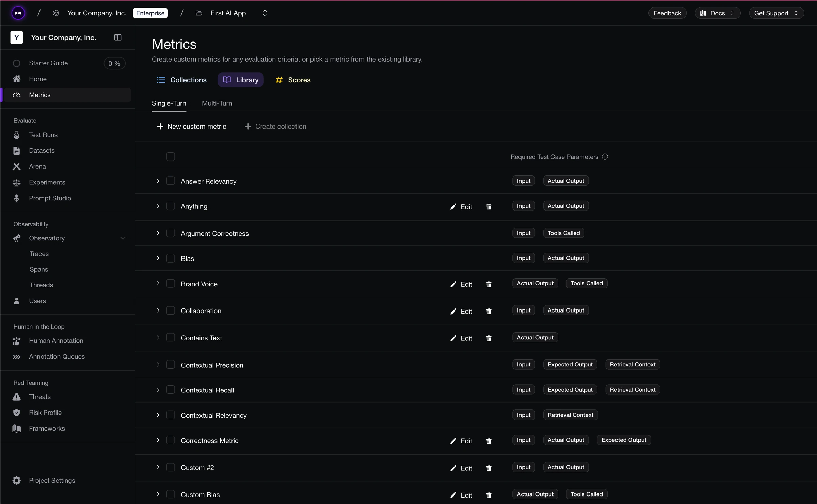Open Threads in the sidebar
Screen dimensions: 817x504
tap(41, 285)
